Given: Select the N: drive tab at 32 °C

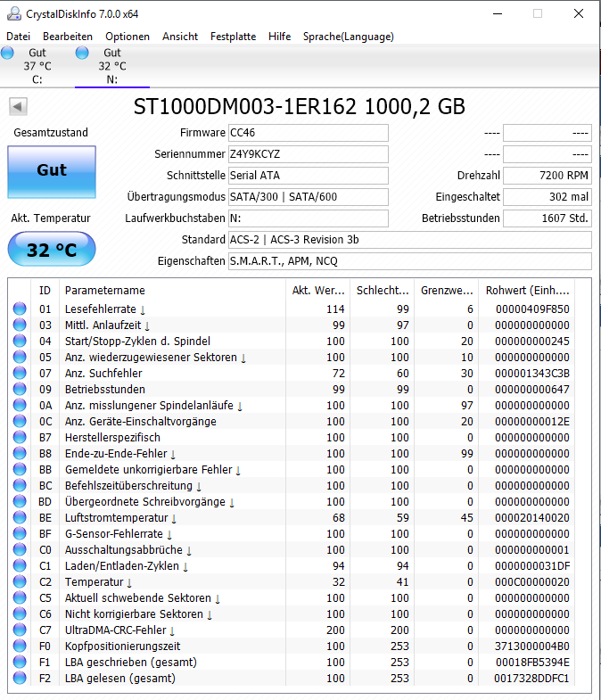Looking at the screenshot, I should [x=112, y=66].
